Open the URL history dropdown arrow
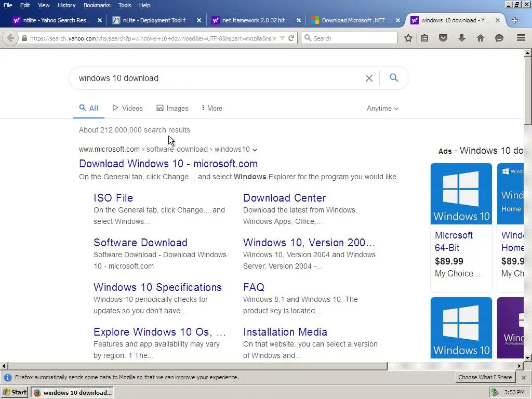The image size is (532, 399). coord(282,38)
